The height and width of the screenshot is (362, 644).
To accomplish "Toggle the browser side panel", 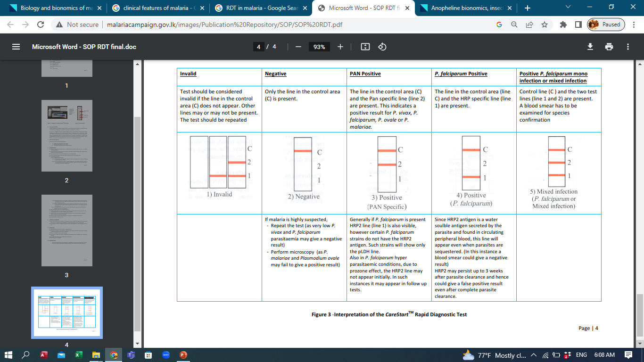I will pos(578,25).
